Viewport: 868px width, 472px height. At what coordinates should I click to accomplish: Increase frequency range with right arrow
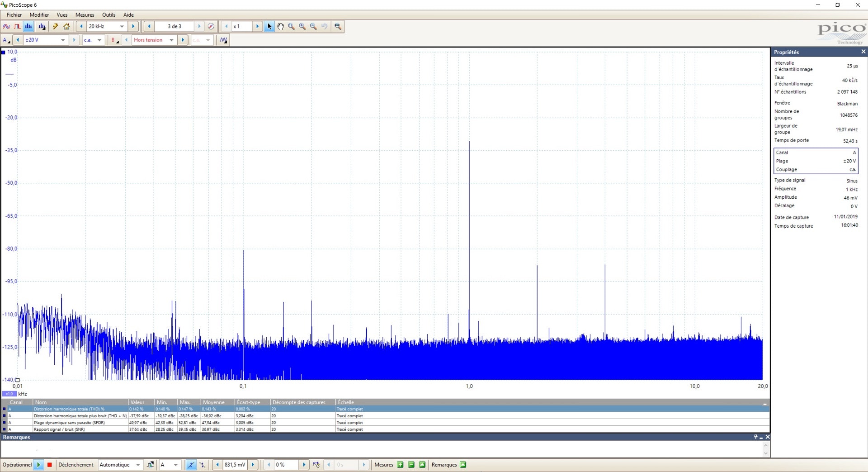click(133, 26)
